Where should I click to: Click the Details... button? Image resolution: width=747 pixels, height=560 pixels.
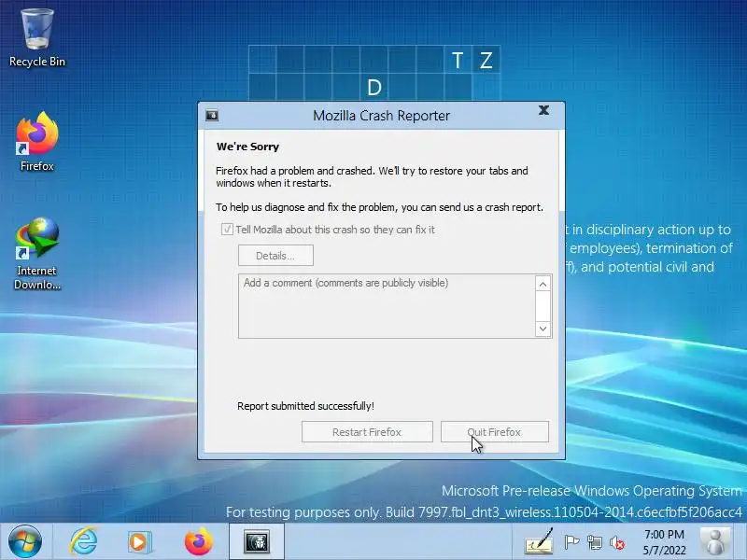(x=275, y=256)
